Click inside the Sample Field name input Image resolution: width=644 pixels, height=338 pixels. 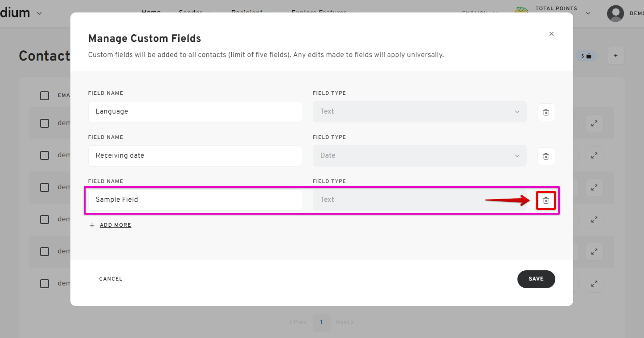195,200
